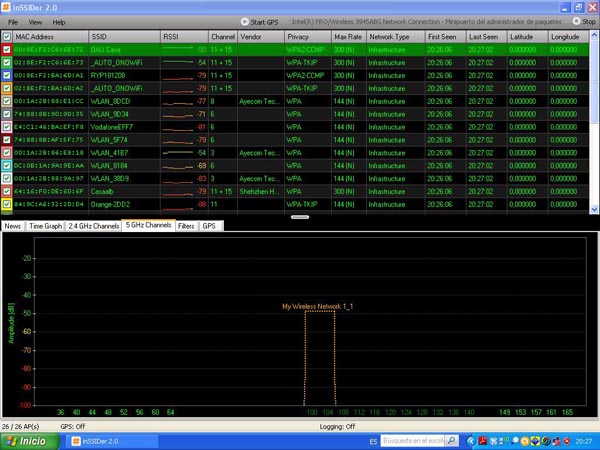Uncheck the WLAN_9D34 network checkbox
Image resolution: width=600 pixels, height=450 pixels.
click(x=7, y=114)
